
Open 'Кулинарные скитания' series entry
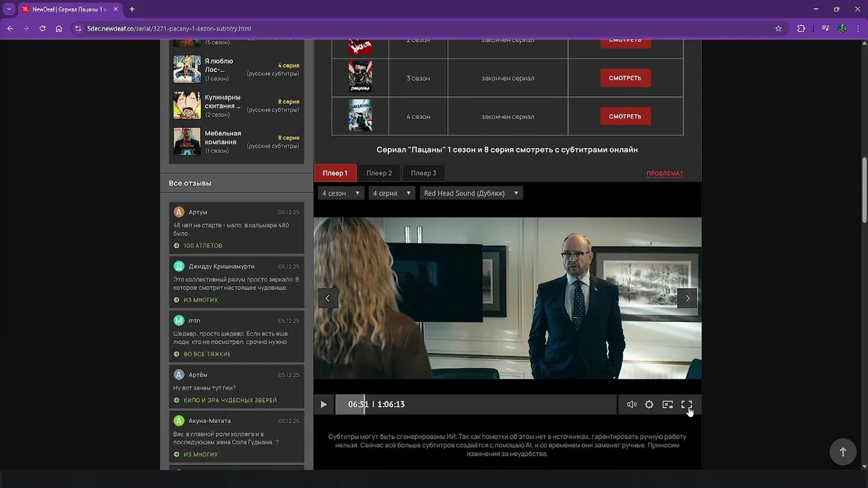[x=237, y=106]
